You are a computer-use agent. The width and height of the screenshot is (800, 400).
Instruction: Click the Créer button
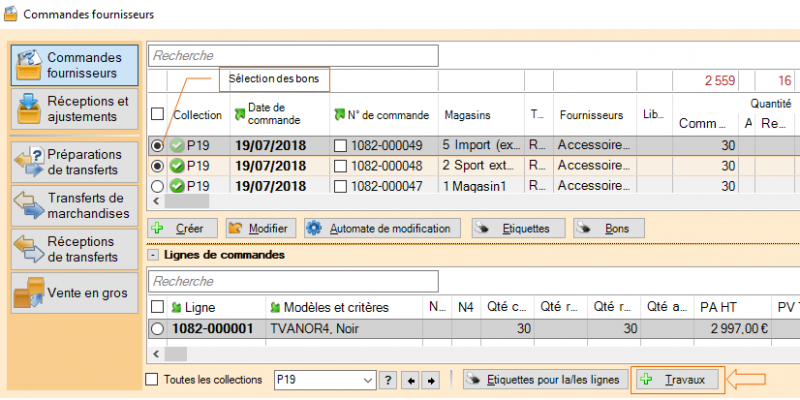(183, 228)
